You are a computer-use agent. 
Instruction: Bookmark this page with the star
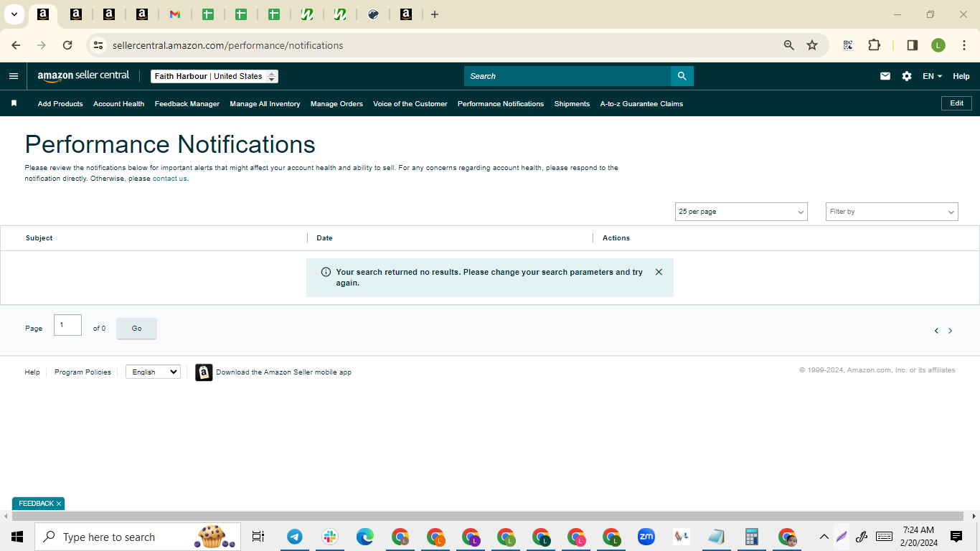click(x=812, y=45)
